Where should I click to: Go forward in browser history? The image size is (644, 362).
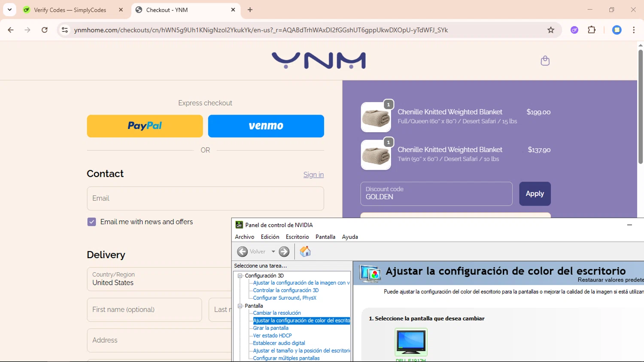[27, 30]
